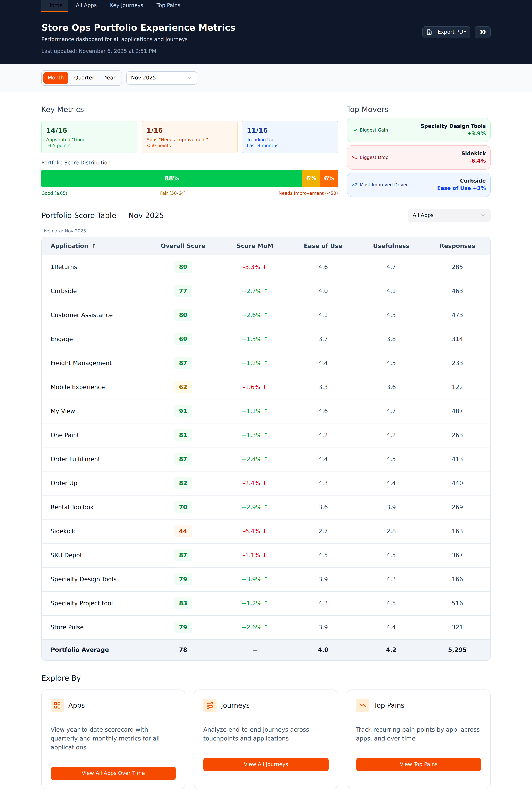This screenshot has height=807, width=532.
Task: Switch the period to Quarter
Action: 84,78
